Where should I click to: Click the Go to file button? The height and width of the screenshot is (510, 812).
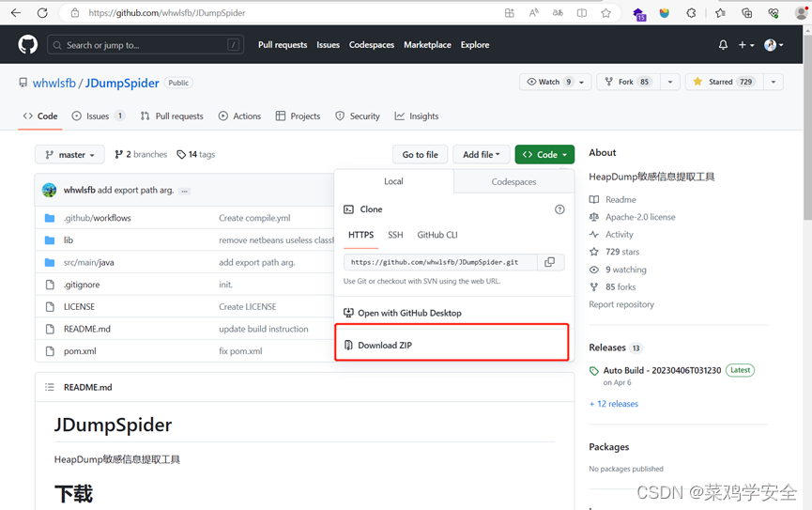point(420,154)
